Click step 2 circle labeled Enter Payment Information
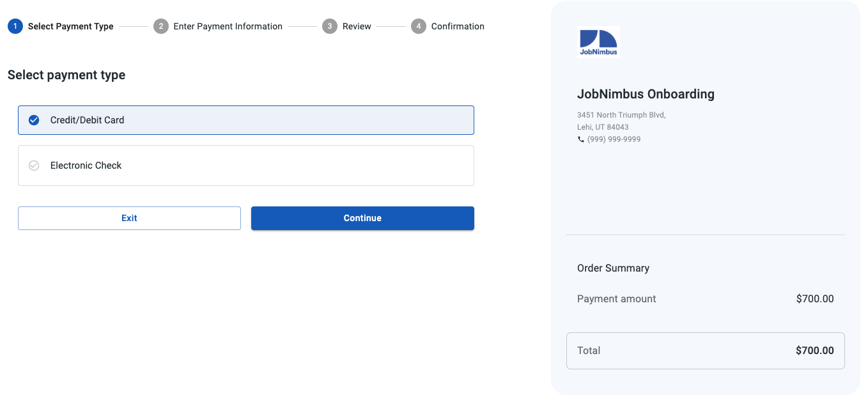 click(x=161, y=26)
